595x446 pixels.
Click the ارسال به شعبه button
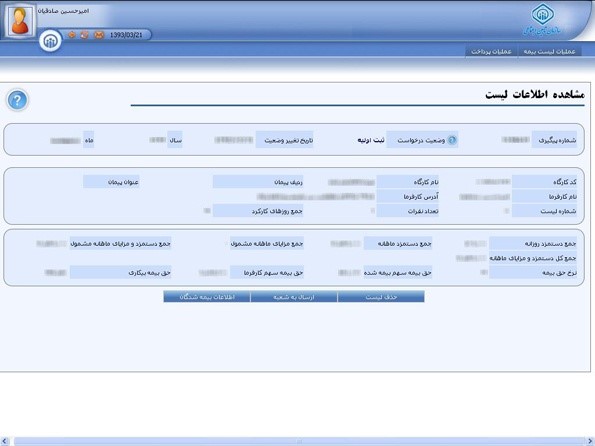click(294, 297)
